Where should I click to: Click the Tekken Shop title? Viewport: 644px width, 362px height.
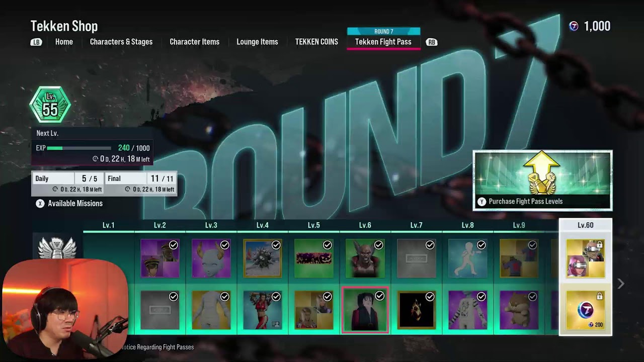64,26
